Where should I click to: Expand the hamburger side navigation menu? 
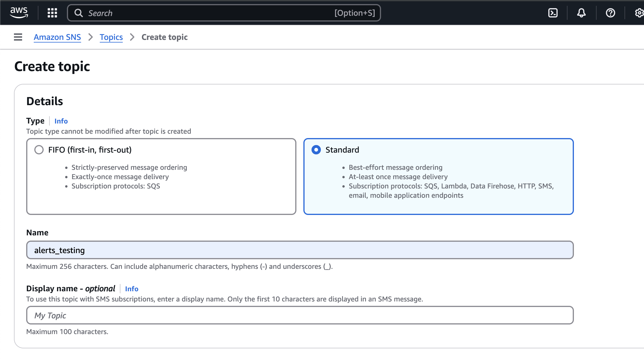(18, 37)
